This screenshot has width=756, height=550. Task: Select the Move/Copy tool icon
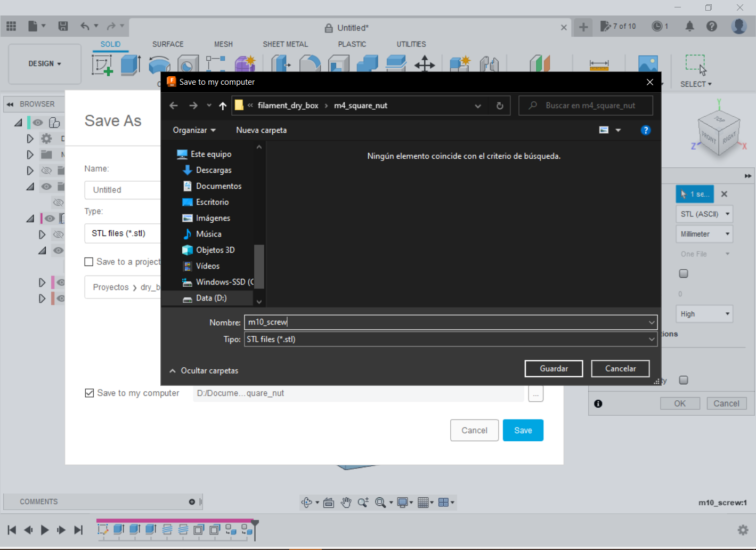tap(424, 64)
